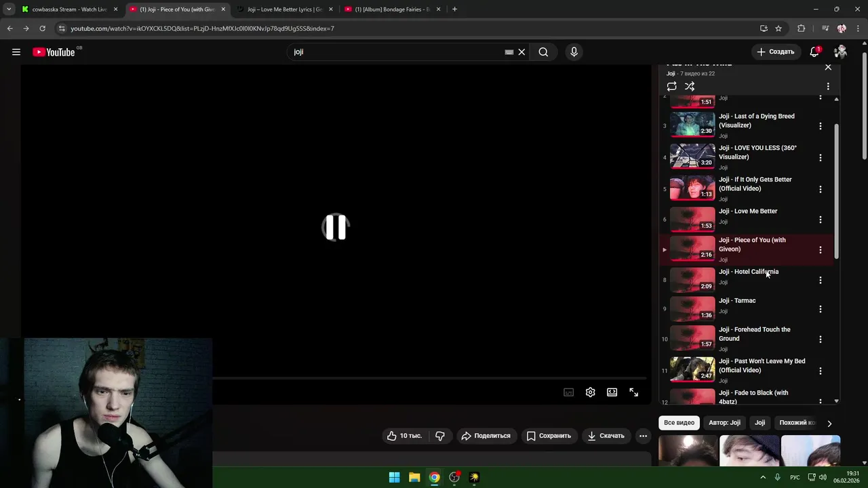Screen dimensions: 868x488
Task: Click the Скачать download button
Action: pos(606,436)
